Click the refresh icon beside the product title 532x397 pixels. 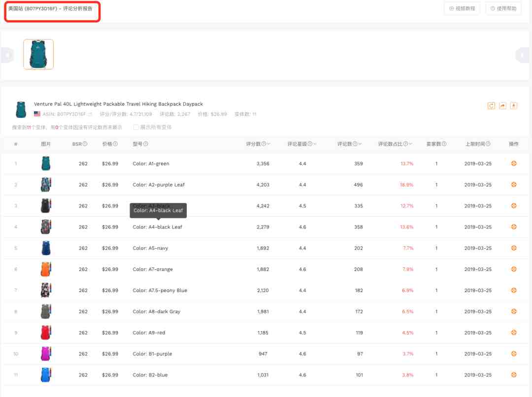[x=491, y=106]
